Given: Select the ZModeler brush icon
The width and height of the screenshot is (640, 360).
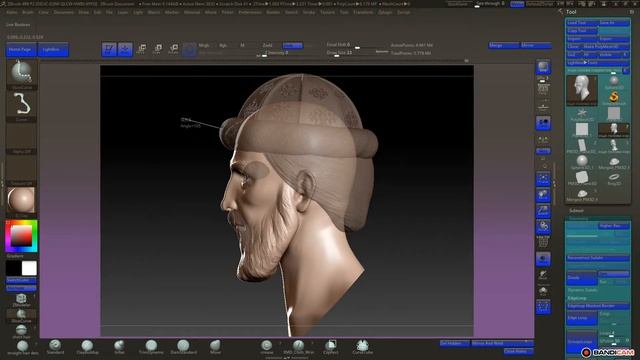Looking at the screenshot, I should pos(21,300).
